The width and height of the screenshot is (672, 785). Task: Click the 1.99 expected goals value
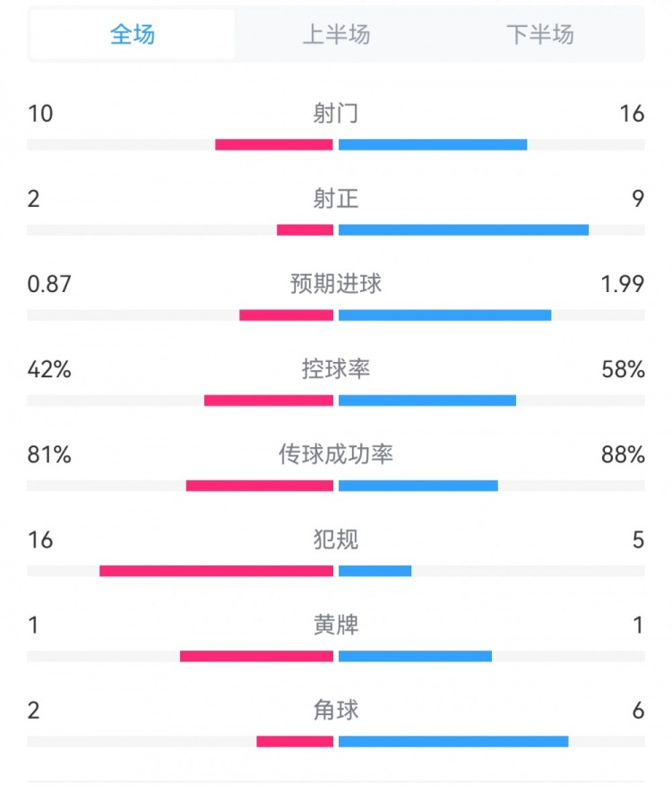(623, 284)
